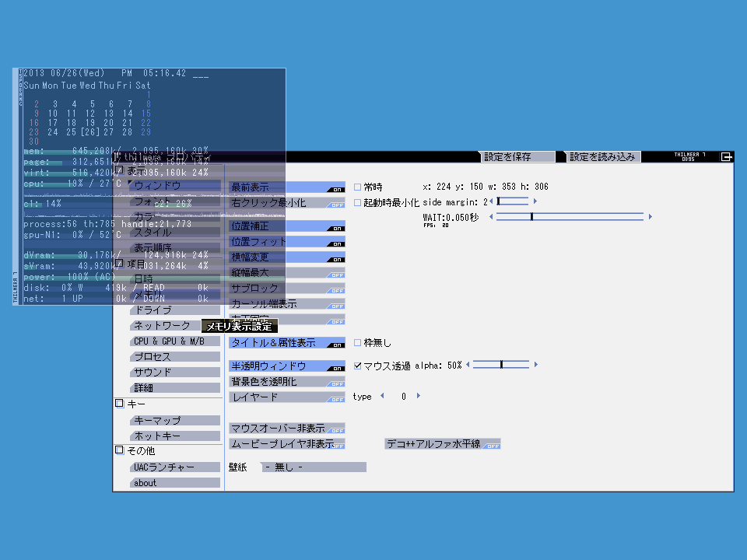
Task: Collapse the 表示 section box
Action: (120, 170)
